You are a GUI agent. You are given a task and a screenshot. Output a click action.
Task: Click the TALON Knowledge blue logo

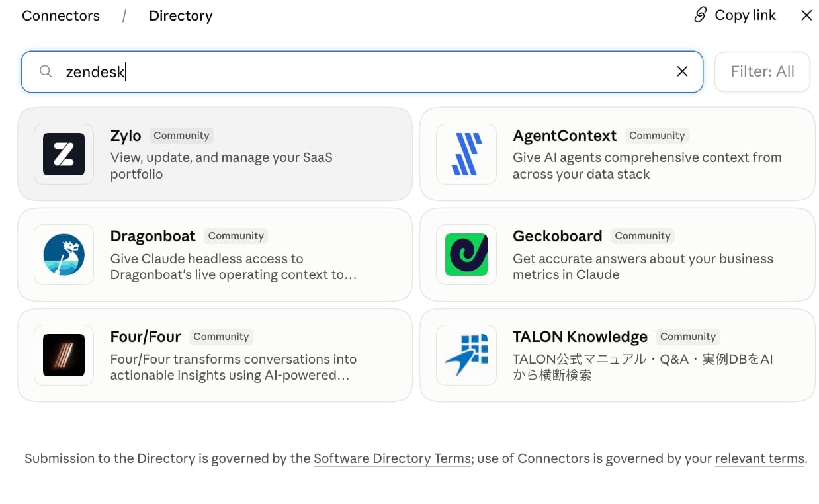[x=466, y=355]
